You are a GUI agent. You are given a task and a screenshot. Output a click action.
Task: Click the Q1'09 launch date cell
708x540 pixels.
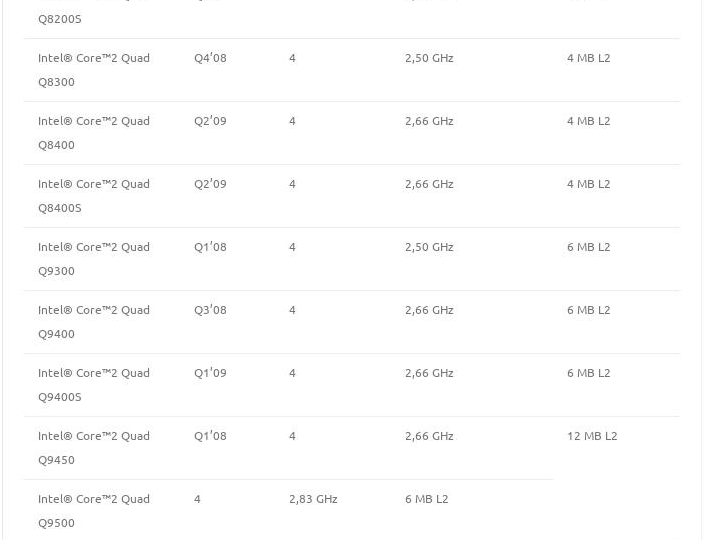point(210,373)
